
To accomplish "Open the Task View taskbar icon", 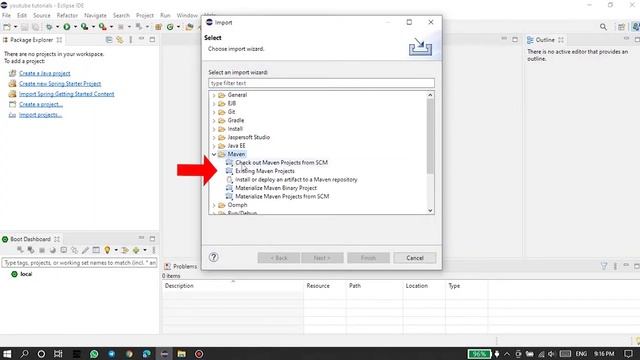I will pyautogui.click(x=58, y=353).
